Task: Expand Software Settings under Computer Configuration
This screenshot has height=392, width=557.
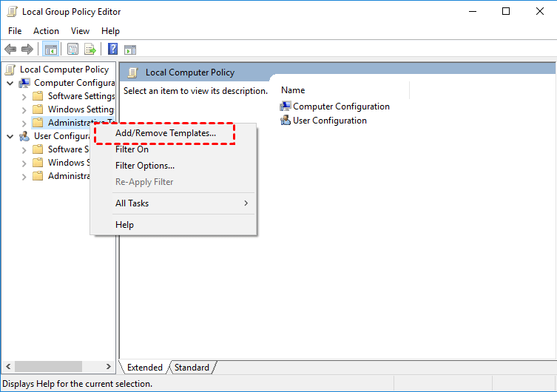Action: point(24,97)
